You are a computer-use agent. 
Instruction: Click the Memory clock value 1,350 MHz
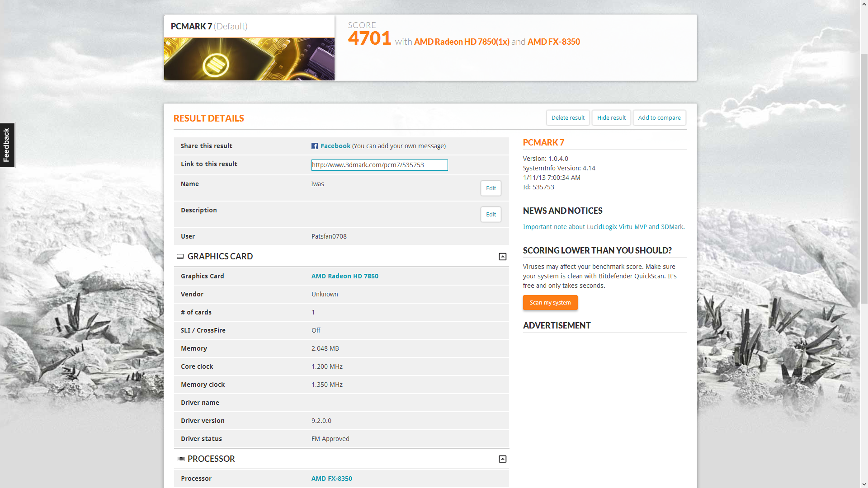click(x=327, y=385)
